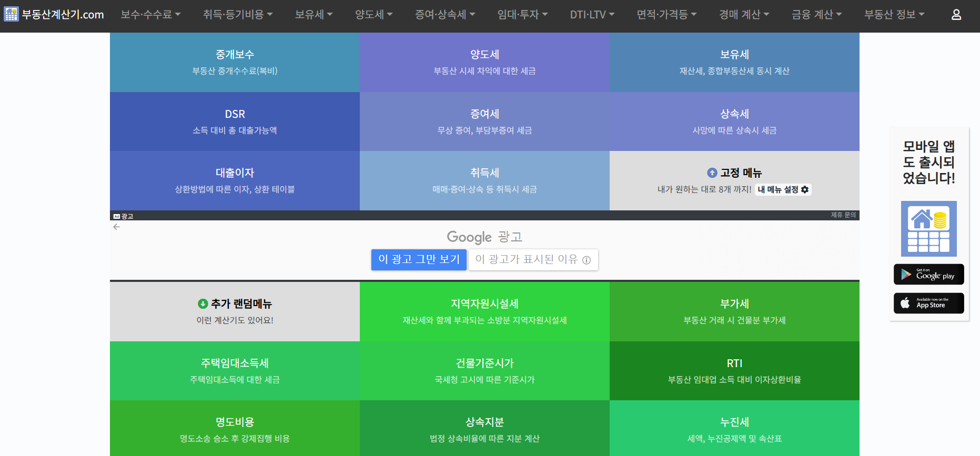980x456 pixels.
Task: Open the 부가세 calculator tile
Action: 734,311
